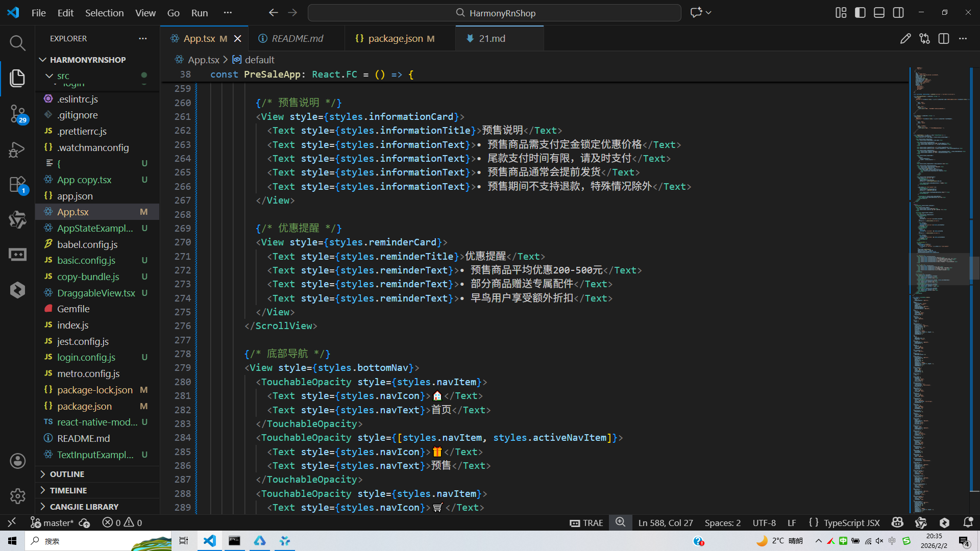Click TypeScript JSX language mode

[851, 522]
